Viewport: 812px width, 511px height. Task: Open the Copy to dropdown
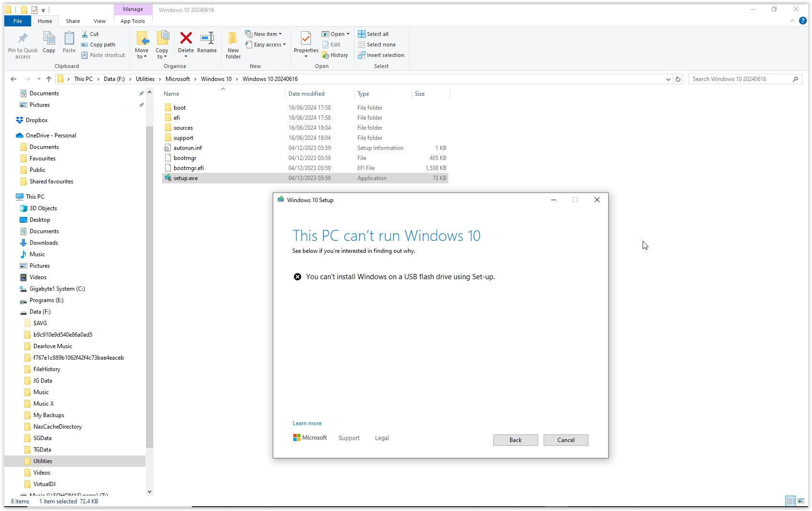pos(162,57)
